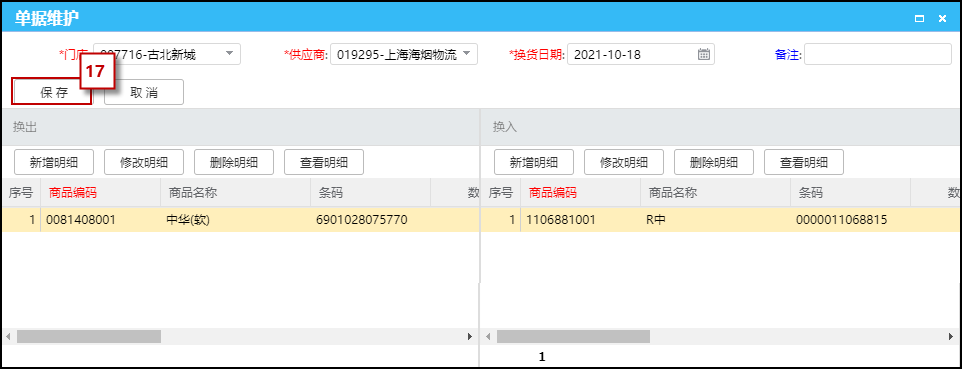Click the 取消 button
Viewport: 962px width, 369px height.
point(144,92)
